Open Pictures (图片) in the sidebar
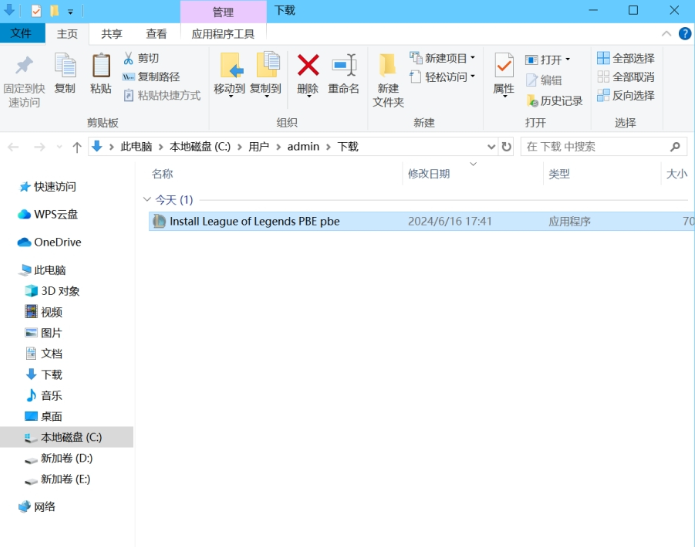 (44, 333)
